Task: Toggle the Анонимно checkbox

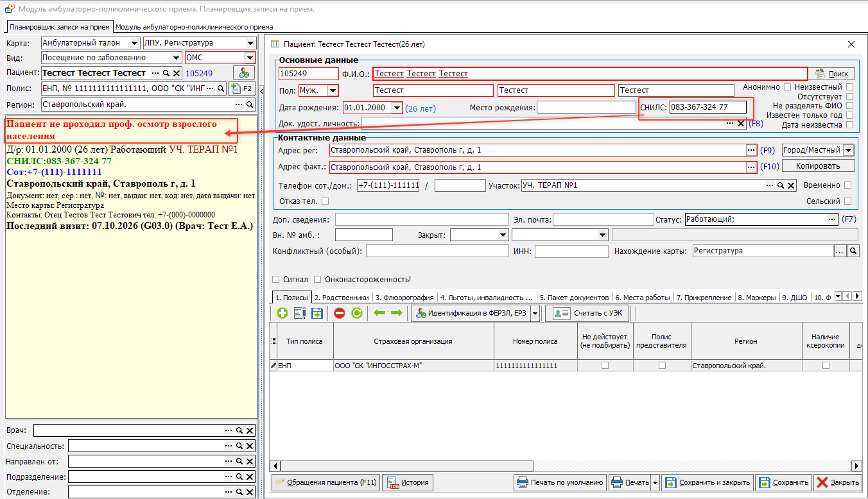Action: tap(786, 87)
